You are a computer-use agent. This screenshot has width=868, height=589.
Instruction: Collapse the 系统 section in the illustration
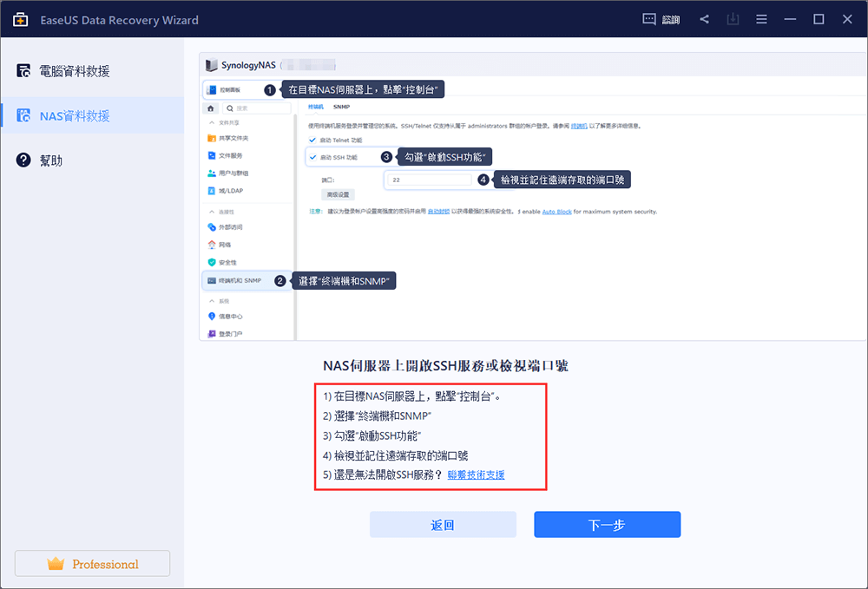pyautogui.click(x=212, y=301)
